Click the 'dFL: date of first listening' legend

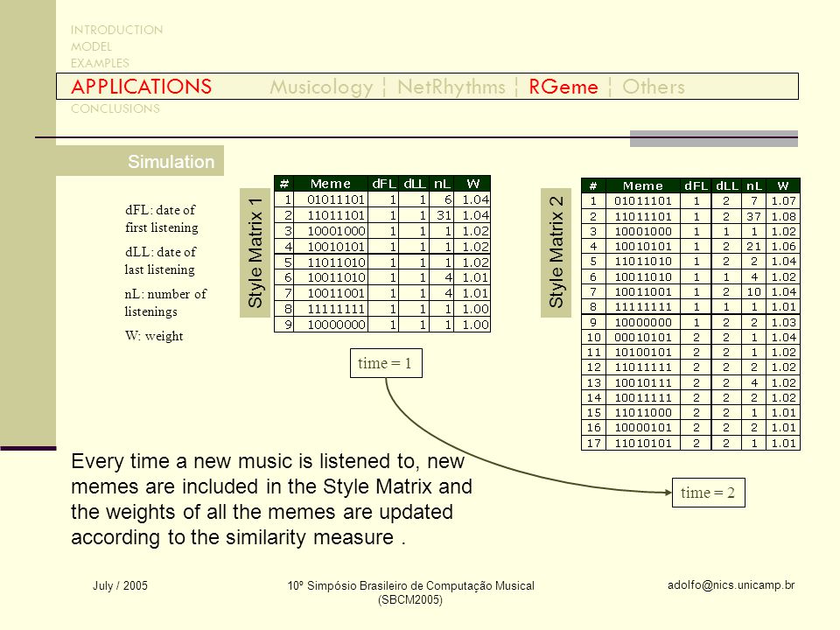161,219
